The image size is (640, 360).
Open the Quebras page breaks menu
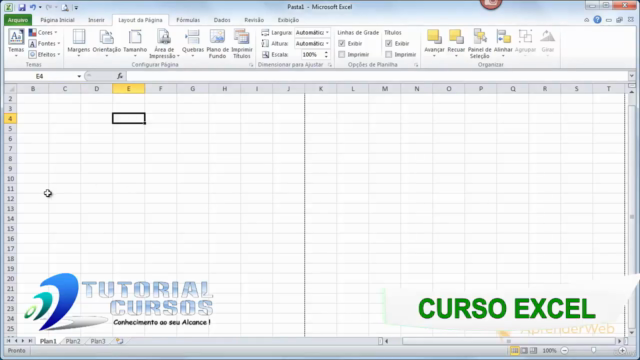(x=193, y=42)
